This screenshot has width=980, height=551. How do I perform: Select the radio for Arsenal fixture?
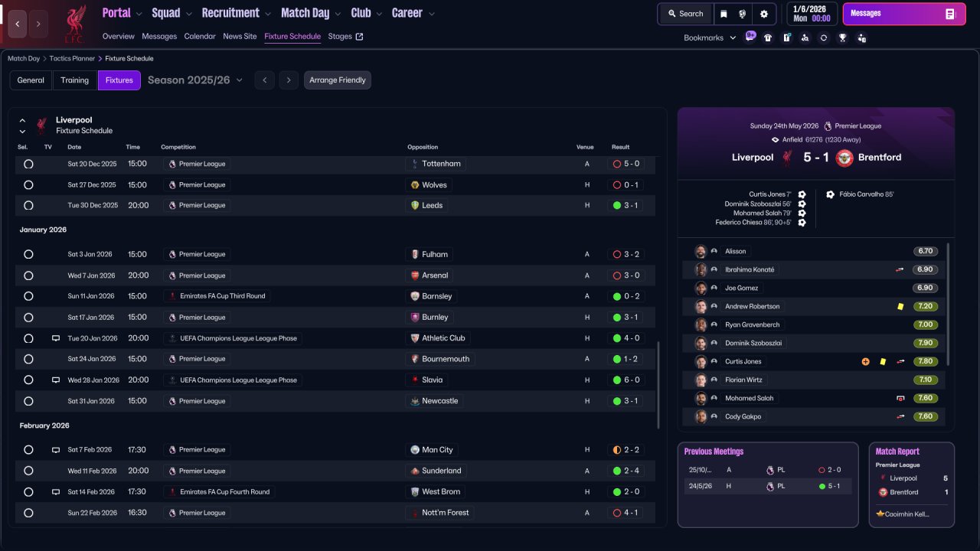click(28, 275)
